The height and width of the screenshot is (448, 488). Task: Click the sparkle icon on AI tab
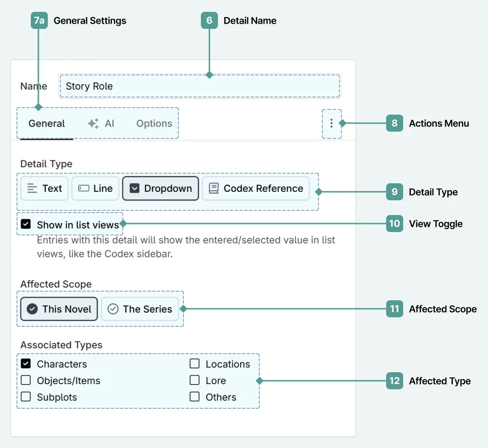tap(93, 124)
